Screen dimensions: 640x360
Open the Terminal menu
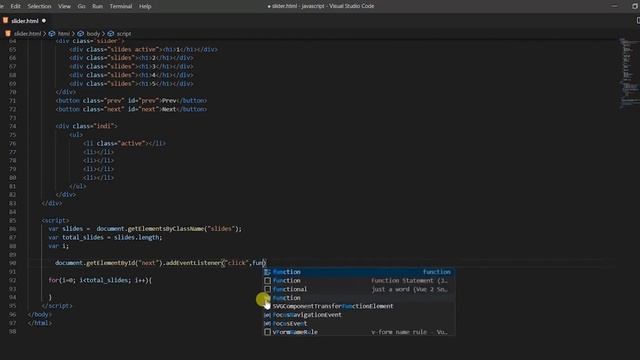pyautogui.click(x=121, y=6)
